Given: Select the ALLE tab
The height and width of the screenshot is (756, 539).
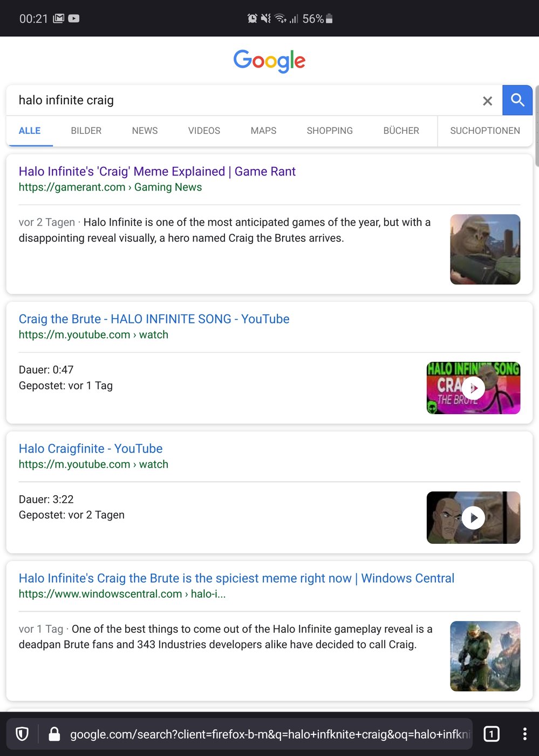Looking at the screenshot, I should coord(30,131).
